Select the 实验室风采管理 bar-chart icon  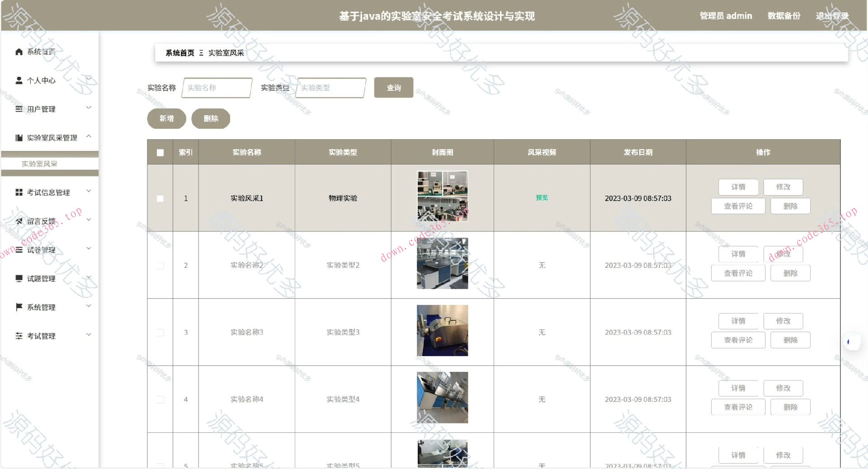pyautogui.click(x=19, y=137)
